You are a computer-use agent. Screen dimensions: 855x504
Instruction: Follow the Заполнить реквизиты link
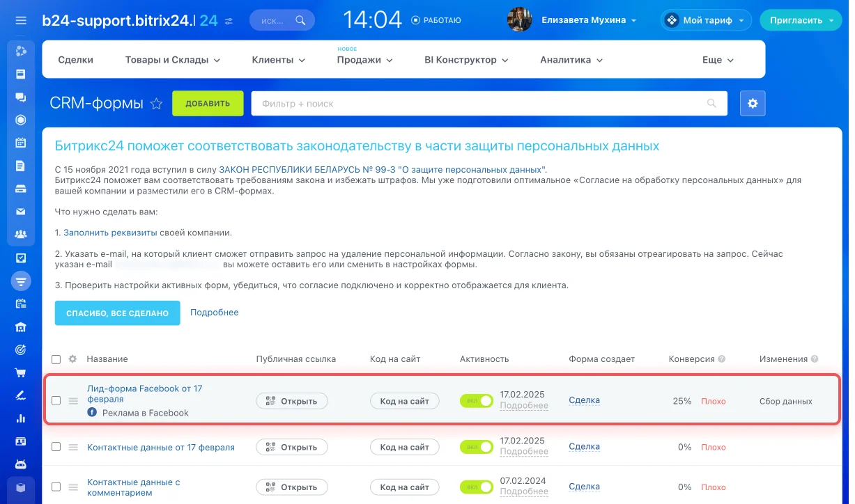pyautogui.click(x=110, y=233)
